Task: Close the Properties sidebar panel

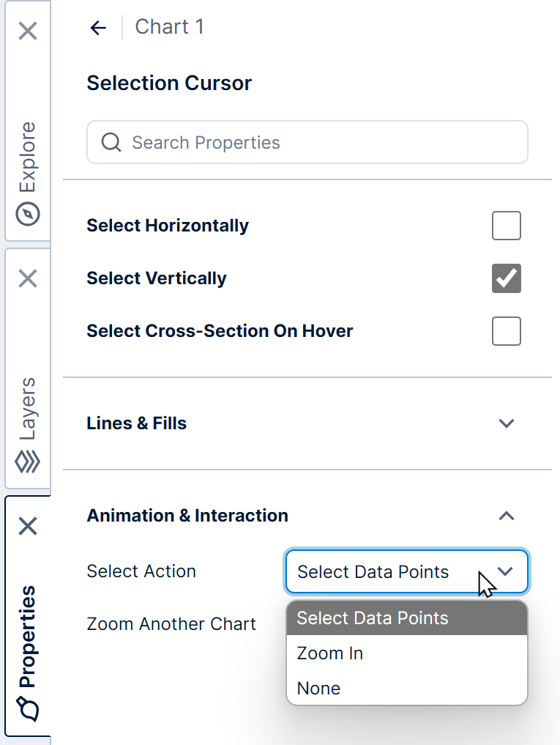Action: (28, 527)
